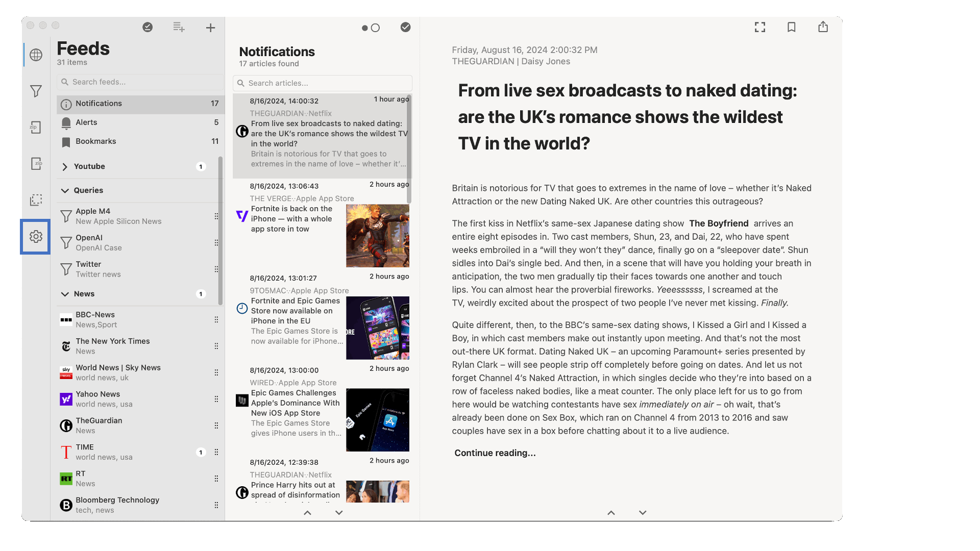Switch to the Alerts section
The height and width of the screenshot is (551, 980).
click(87, 122)
